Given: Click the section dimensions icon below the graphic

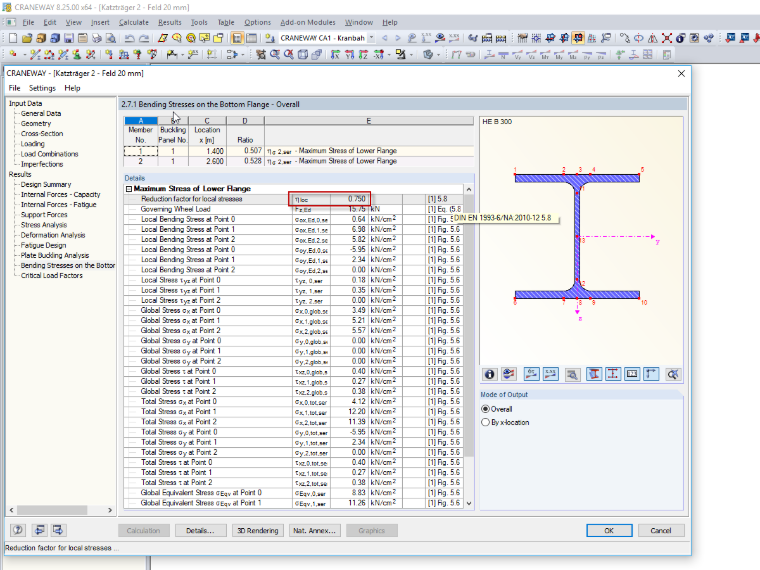Looking at the screenshot, I should [613, 374].
